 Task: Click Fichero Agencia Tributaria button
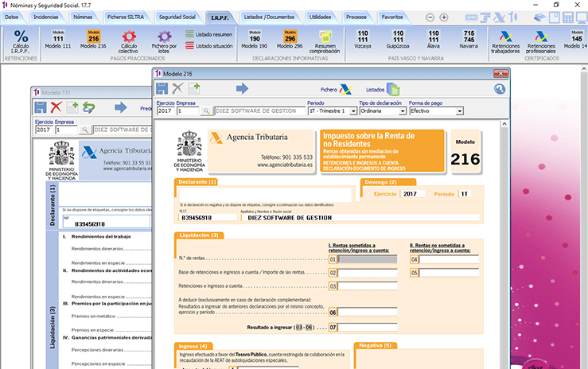pos(336,90)
